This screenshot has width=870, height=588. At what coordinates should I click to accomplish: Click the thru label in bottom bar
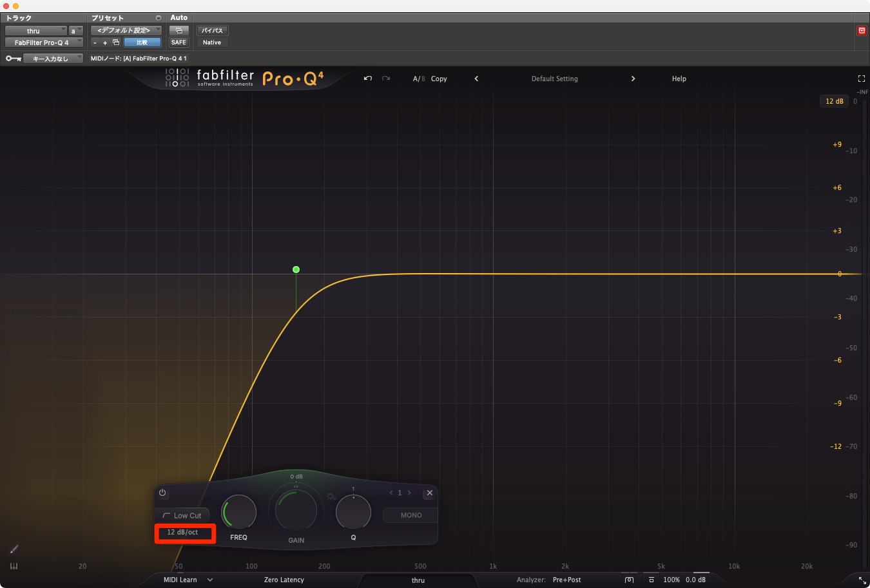click(x=418, y=580)
